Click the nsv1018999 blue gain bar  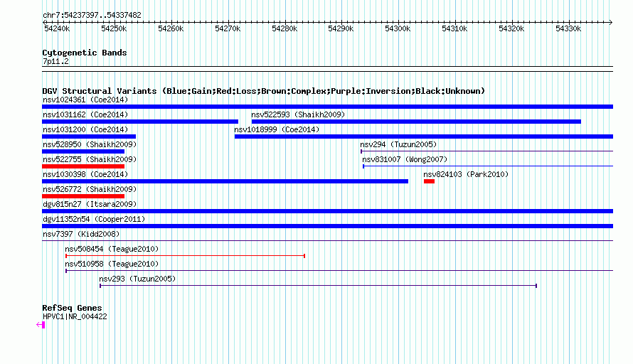click(x=424, y=136)
